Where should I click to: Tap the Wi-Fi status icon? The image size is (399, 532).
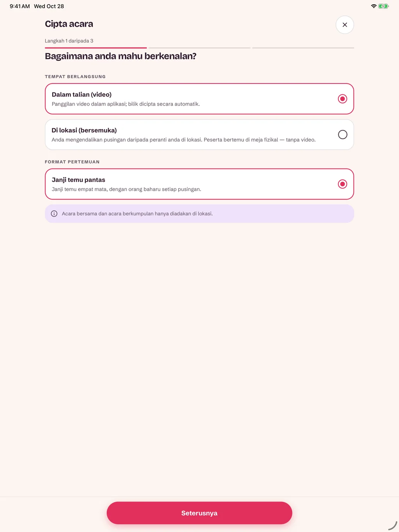[x=373, y=6]
